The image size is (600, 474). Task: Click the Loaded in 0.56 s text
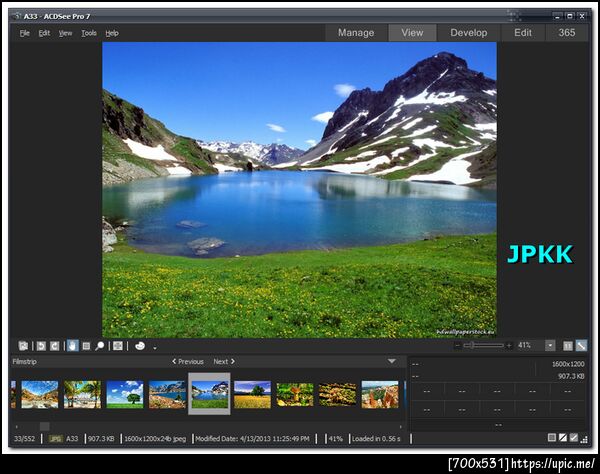point(376,438)
